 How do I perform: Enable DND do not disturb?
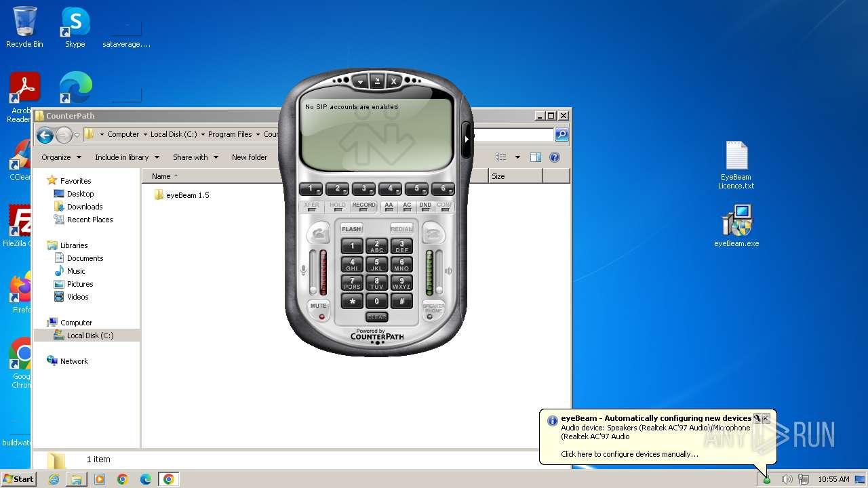point(425,207)
